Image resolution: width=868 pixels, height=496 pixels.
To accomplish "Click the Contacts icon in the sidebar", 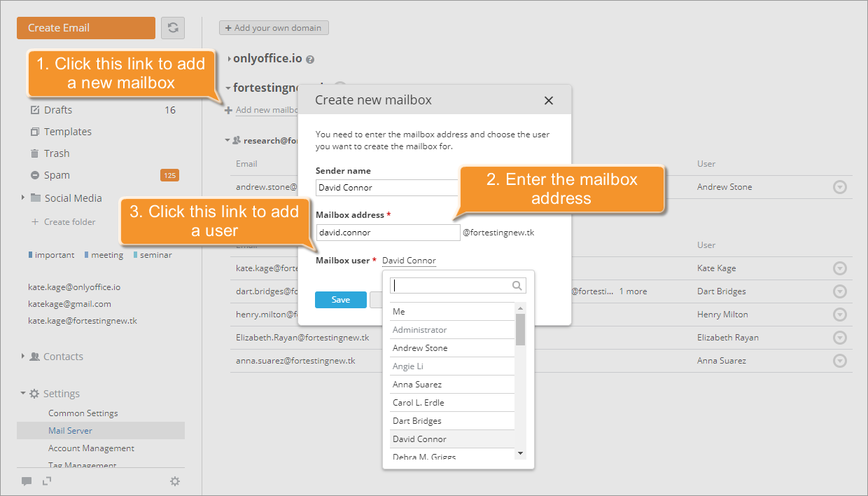I will click(x=34, y=356).
